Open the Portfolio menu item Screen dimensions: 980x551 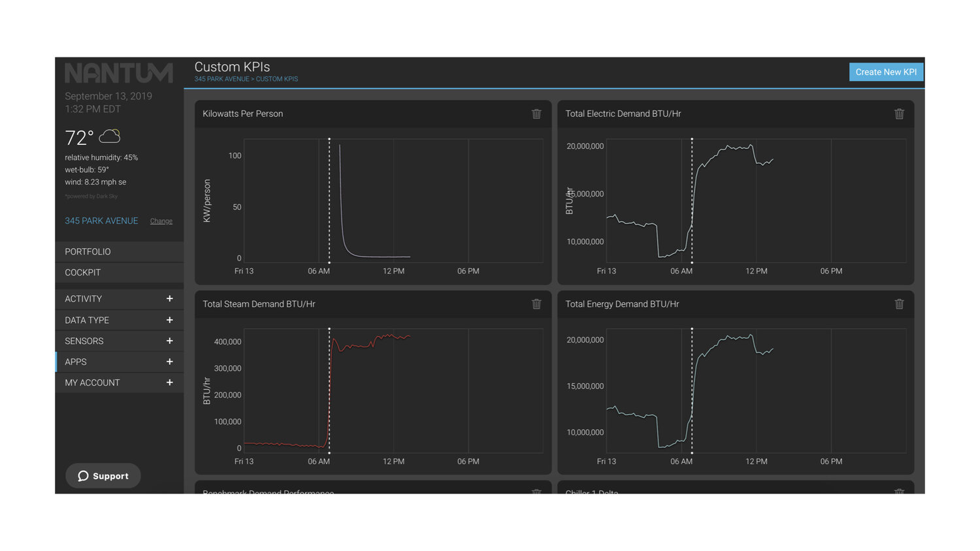(120, 251)
